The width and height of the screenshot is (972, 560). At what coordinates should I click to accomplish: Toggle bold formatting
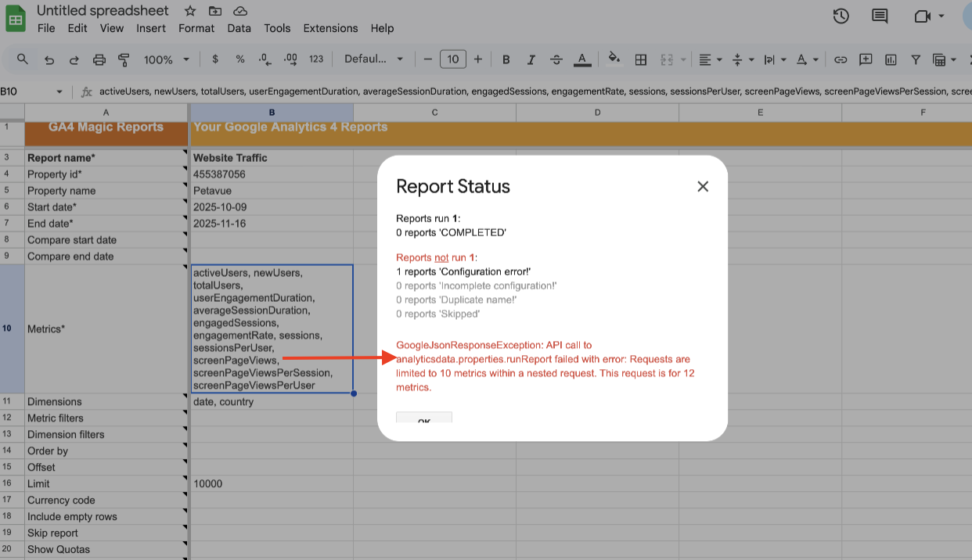coord(506,59)
